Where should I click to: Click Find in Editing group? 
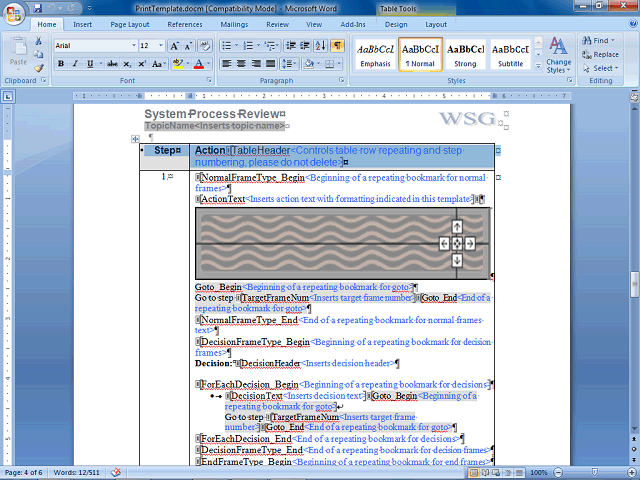pos(599,40)
